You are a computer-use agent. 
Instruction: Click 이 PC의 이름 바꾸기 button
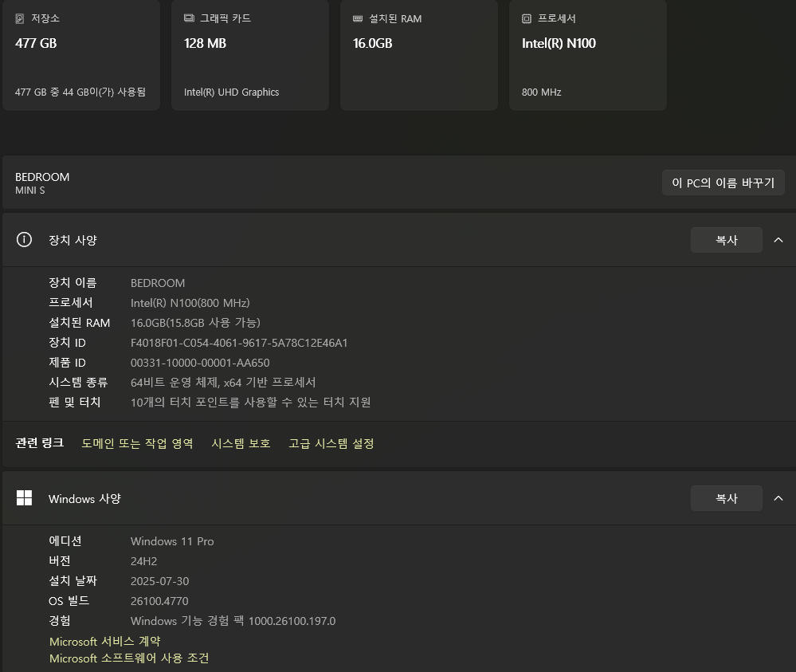(x=723, y=183)
